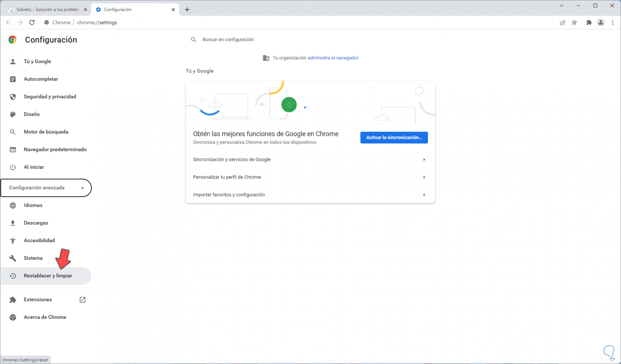Click the Chrome logo beside Configuración
Screen dimensions: 621x364
click(x=12, y=40)
